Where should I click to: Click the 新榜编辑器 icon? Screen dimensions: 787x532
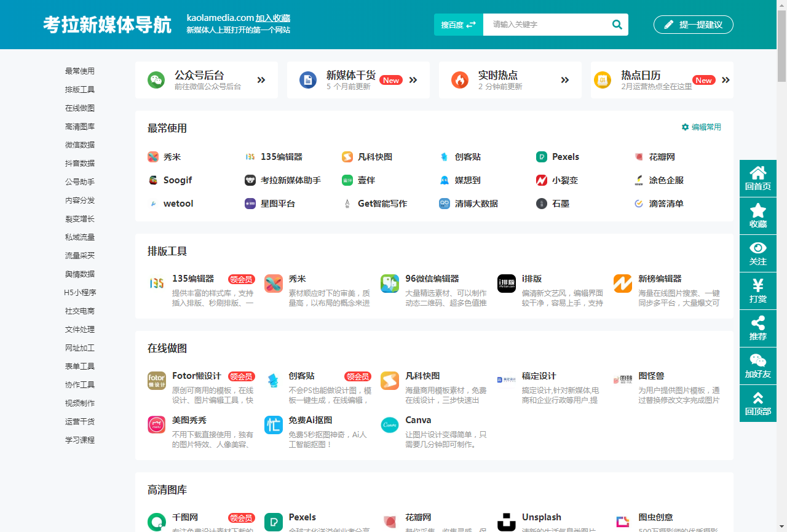[x=623, y=284]
